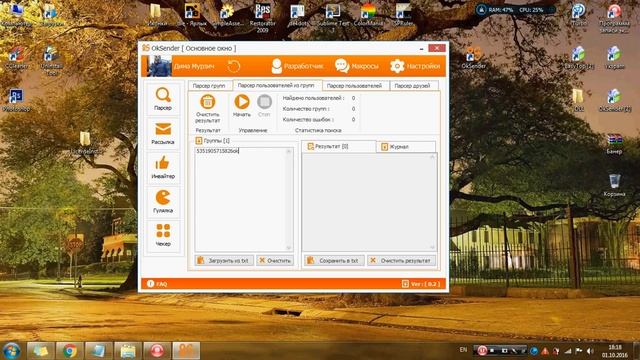
Task: Click the volume speaker tray icon
Action: [x=590, y=351]
